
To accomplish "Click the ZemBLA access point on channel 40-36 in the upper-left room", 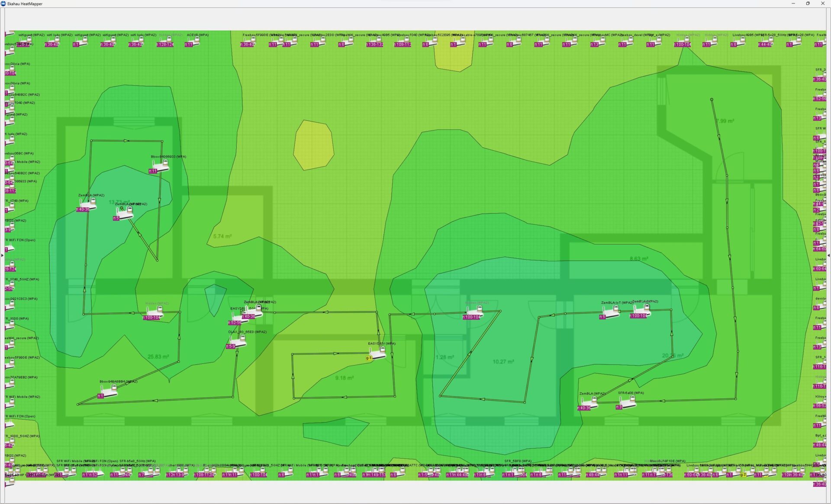I will pos(88,204).
